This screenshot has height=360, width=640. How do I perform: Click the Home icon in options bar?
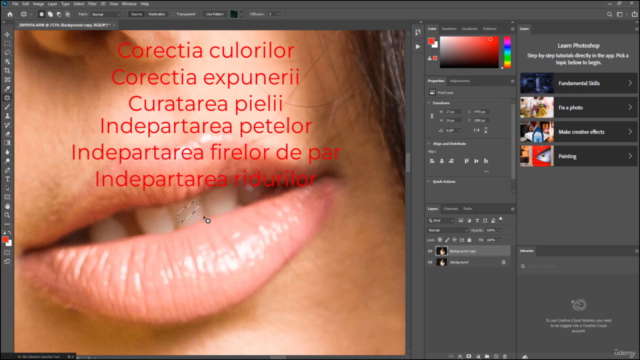pos(10,14)
